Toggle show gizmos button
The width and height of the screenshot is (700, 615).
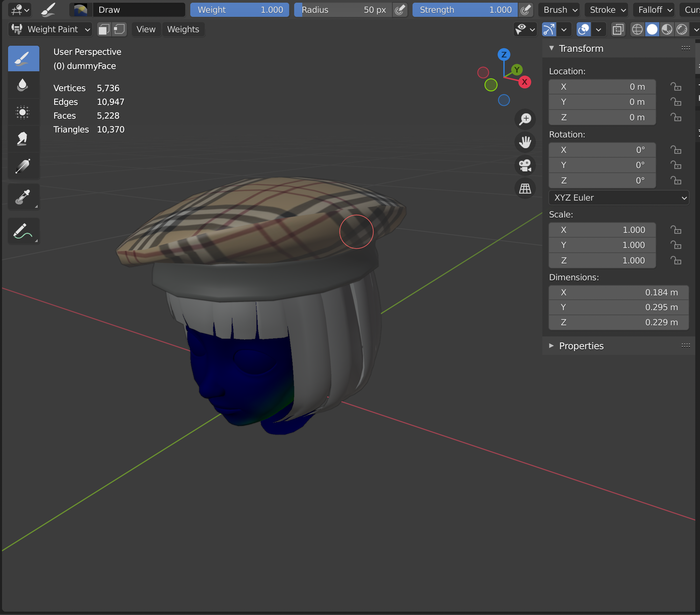(x=549, y=30)
